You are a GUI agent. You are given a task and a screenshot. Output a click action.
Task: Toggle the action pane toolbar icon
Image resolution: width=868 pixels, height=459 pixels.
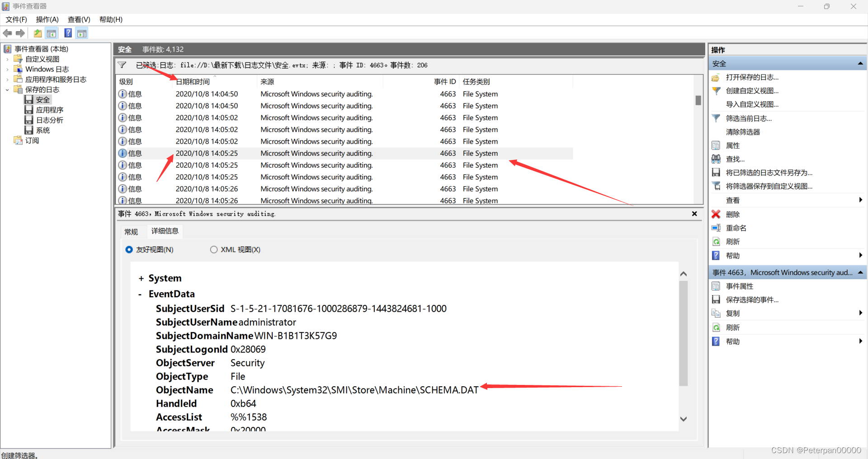tap(82, 33)
